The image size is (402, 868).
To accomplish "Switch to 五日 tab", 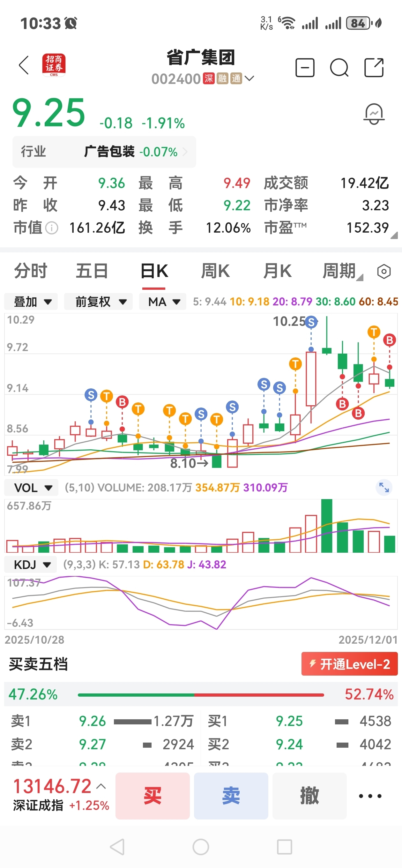I will pyautogui.click(x=92, y=272).
